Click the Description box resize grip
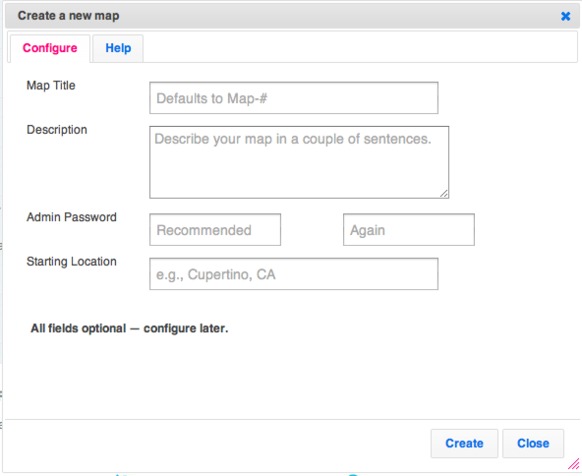582x476 pixels. [444, 193]
